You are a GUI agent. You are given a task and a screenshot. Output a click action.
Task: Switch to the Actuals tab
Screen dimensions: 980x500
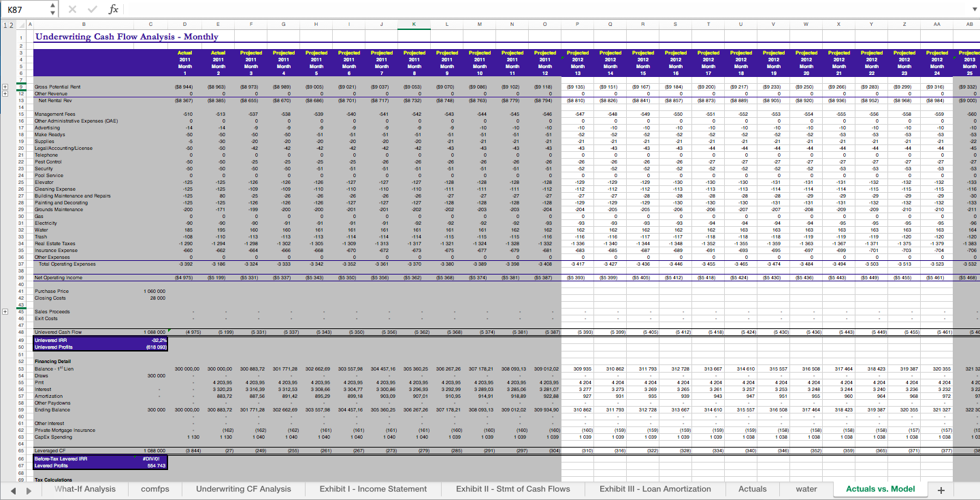pyautogui.click(x=753, y=489)
